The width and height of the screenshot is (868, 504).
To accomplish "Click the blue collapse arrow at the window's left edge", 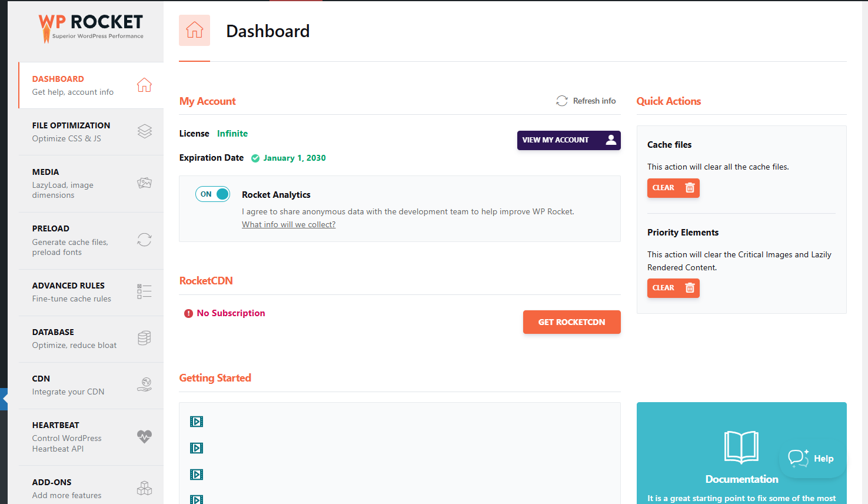I will 4,399.
